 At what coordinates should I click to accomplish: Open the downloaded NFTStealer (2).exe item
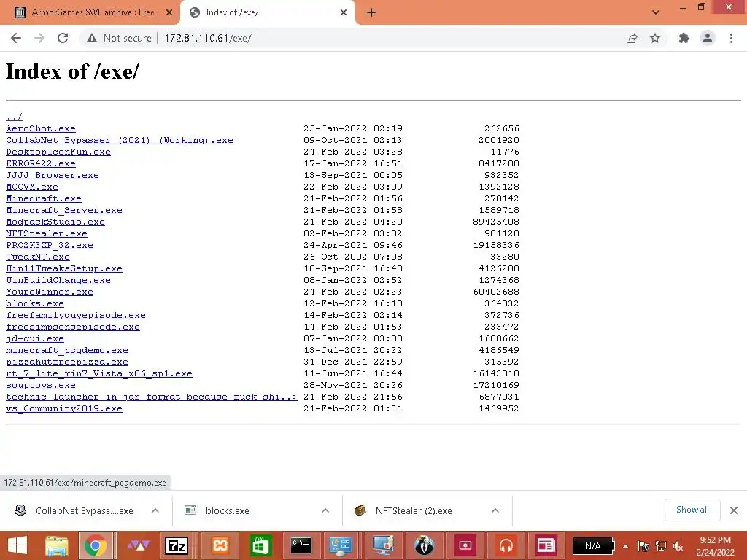click(x=405, y=510)
